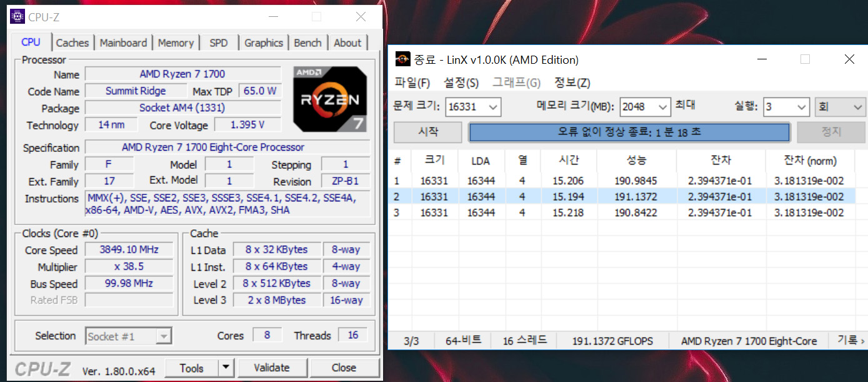
Task: Select the CPU tab in CPU-Z
Action: click(x=31, y=42)
